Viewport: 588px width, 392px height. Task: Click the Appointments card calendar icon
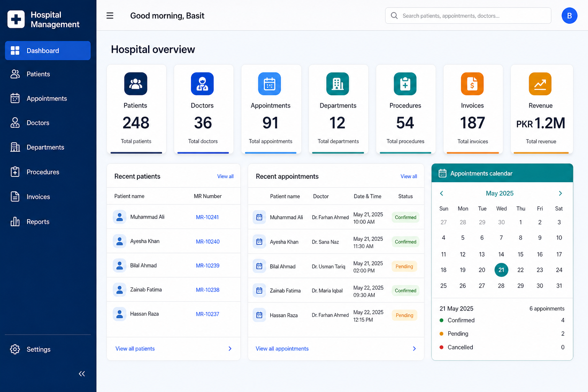(269, 84)
